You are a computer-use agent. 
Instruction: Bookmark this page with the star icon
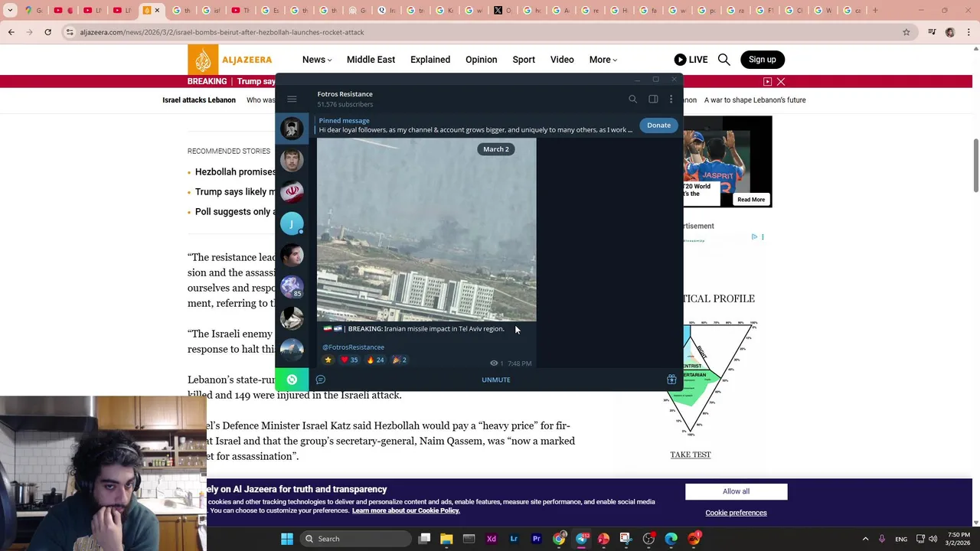906,32
